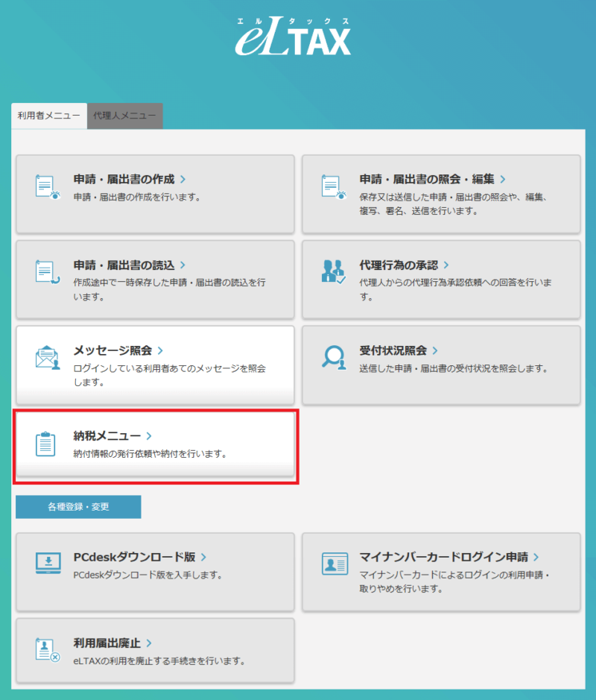Screen dimensions: 596x700
Task: Click the 代理行為の承認 people icon
Action: click(x=333, y=271)
